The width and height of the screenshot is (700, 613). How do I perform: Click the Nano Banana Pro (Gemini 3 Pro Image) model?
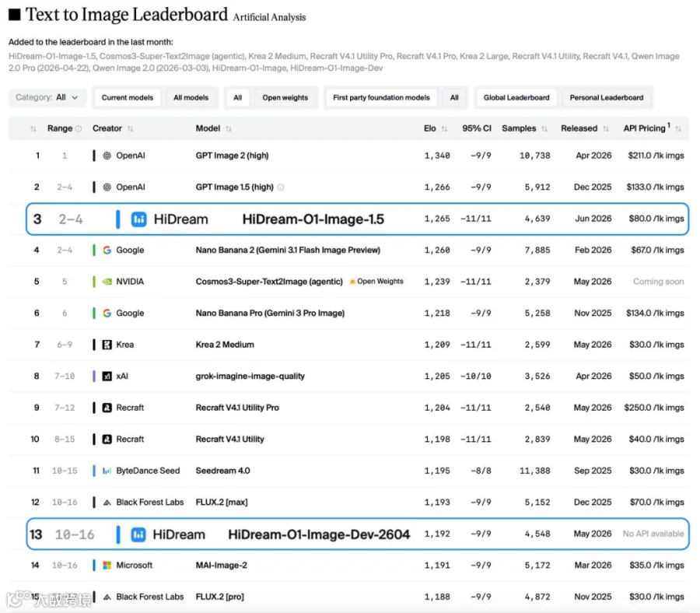[x=270, y=313]
